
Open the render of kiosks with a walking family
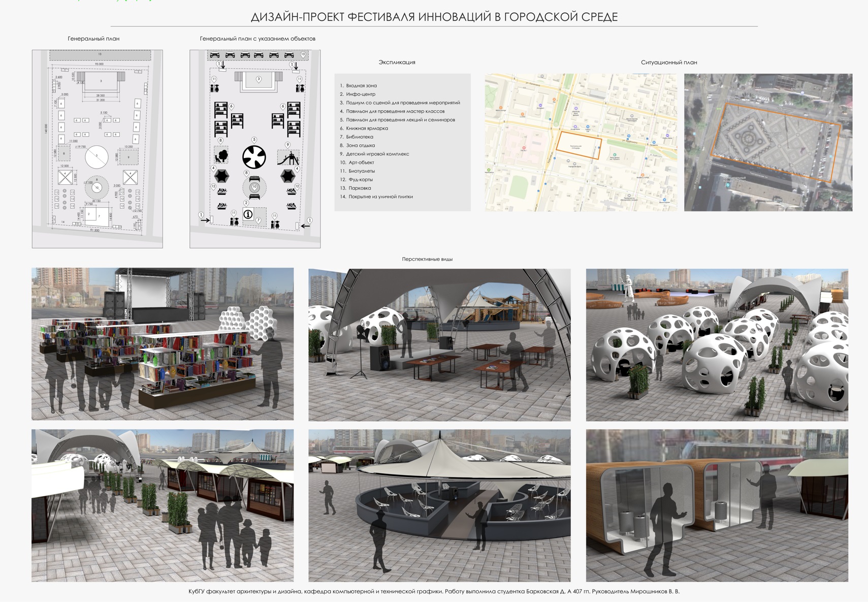click(x=163, y=505)
